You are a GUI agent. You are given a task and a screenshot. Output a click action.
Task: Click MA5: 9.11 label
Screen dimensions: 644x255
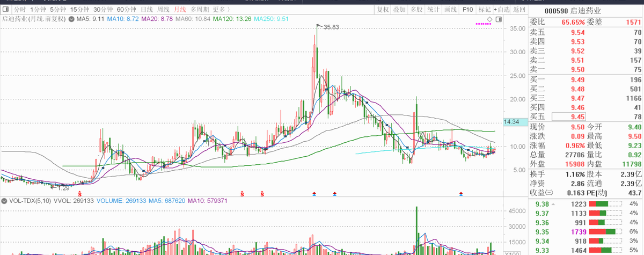(90, 19)
